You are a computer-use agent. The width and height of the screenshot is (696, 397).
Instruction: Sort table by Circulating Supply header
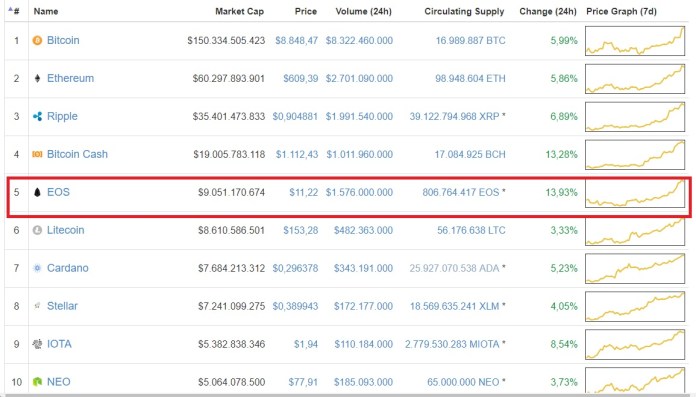click(464, 12)
